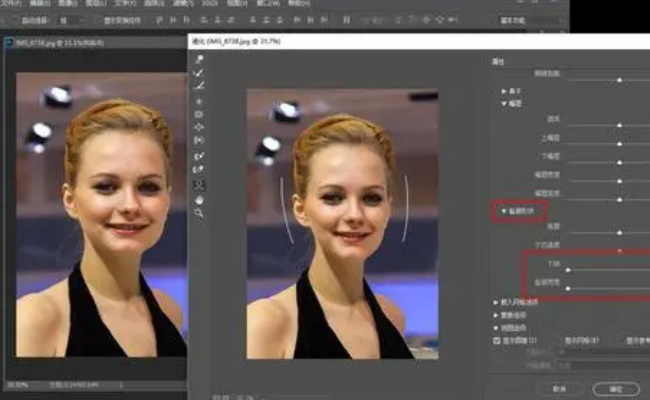Select the Forward Warp tool in Liquify
The image size is (650, 400).
coord(199,59)
